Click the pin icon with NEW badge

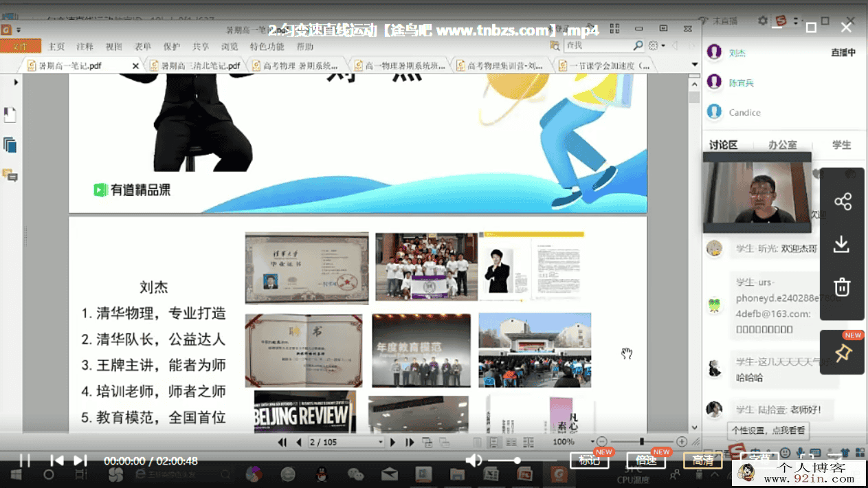click(843, 353)
